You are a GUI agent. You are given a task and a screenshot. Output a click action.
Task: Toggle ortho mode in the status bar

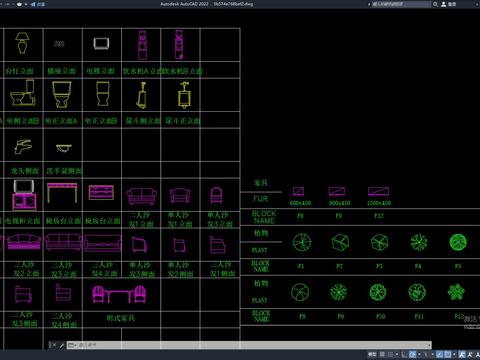pos(404,354)
